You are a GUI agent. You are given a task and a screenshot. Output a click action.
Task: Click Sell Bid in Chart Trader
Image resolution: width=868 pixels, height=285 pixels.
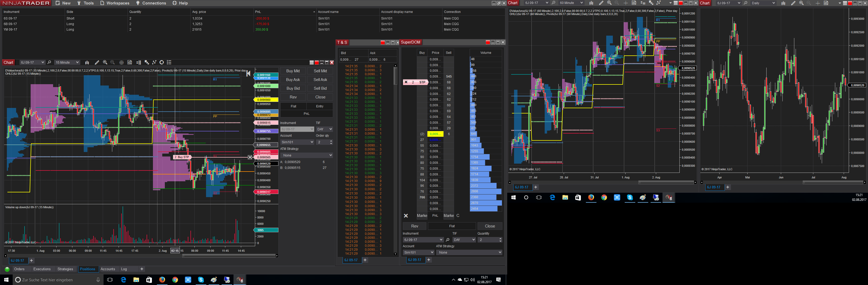[x=320, y=88]
